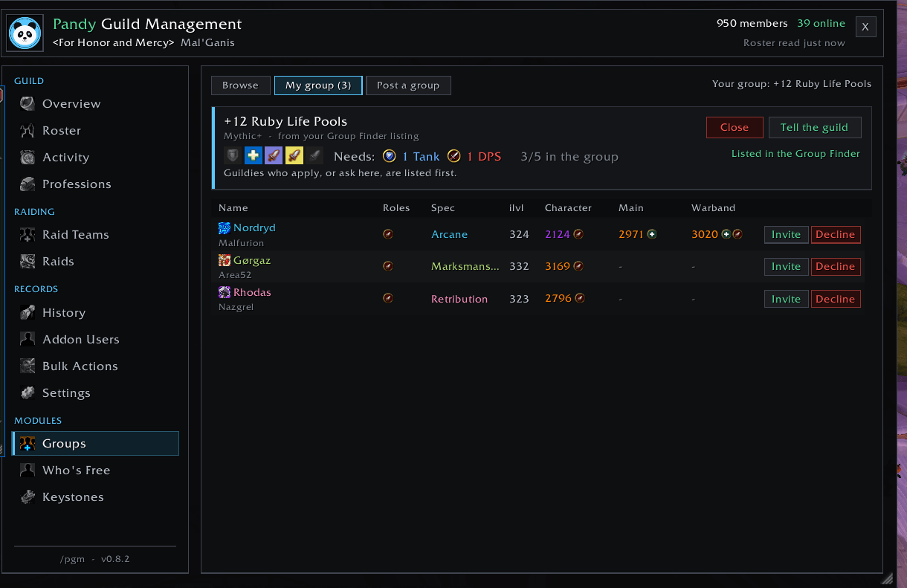Click the Tell the guild button

(814, 127)
